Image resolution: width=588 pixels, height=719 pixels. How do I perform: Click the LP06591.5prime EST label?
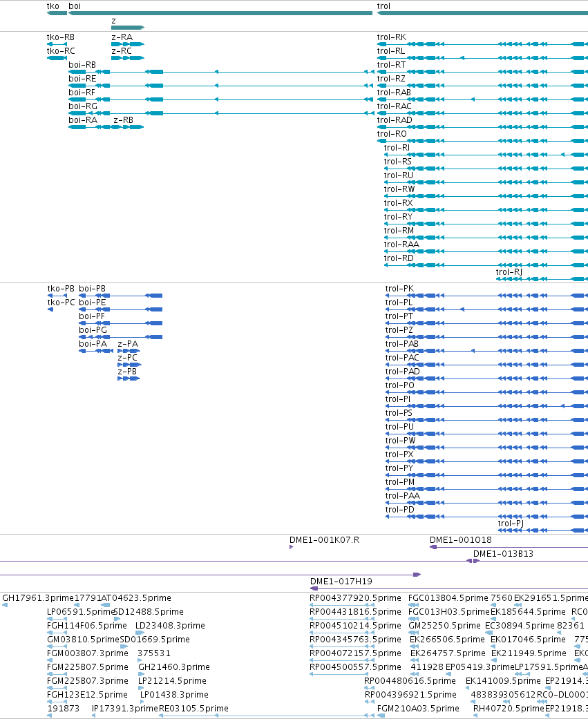[81, 612]
